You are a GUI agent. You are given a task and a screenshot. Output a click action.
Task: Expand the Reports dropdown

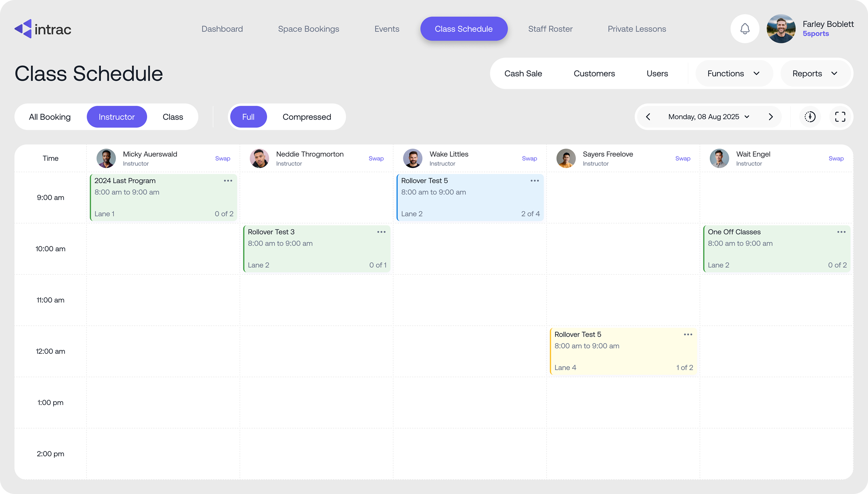click(x=814, y=73)
